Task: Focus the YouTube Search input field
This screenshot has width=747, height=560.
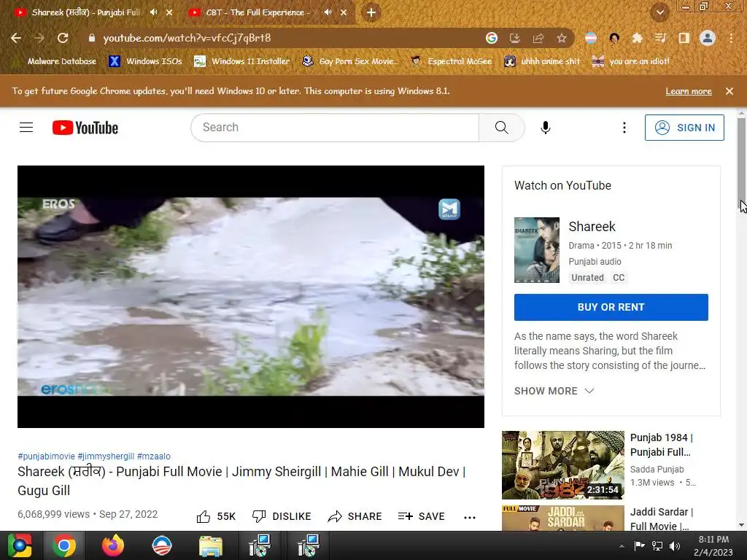Action: click(336, 128)
